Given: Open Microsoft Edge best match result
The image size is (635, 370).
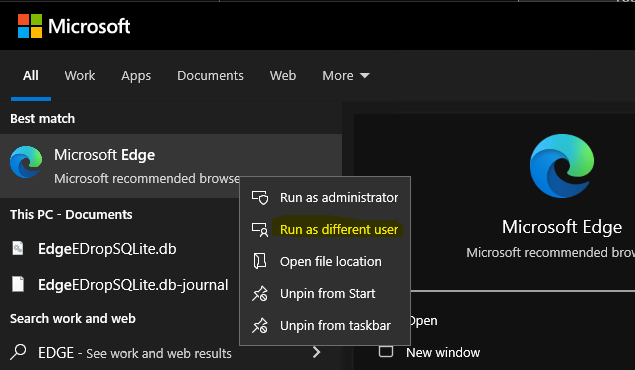Looking at the screenshot, I should click(x=170, y=166).
